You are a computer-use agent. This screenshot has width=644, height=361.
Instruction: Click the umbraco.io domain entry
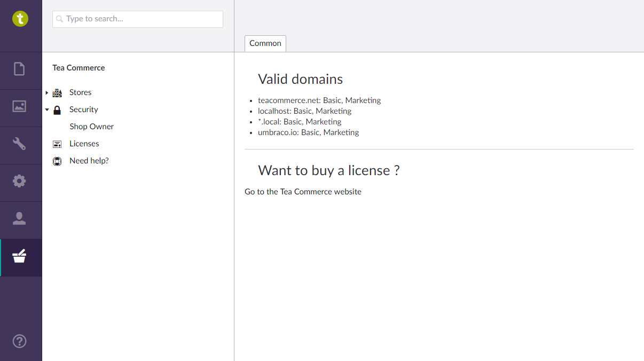click(309, 132)
